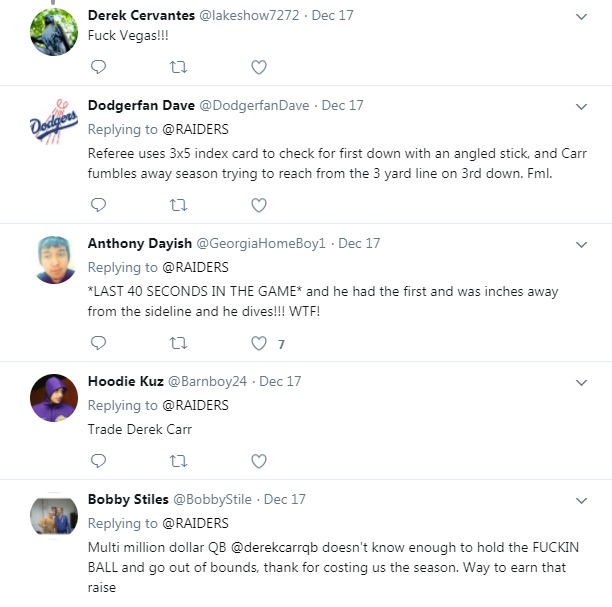
Task: Like Dodgerfan Dave's tweet
Action: (259, 205)
